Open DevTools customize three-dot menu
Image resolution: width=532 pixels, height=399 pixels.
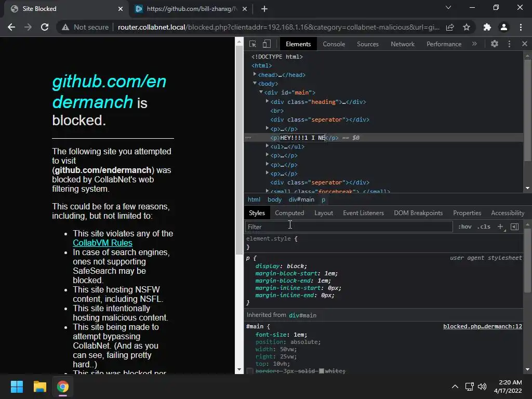point(509,44)
